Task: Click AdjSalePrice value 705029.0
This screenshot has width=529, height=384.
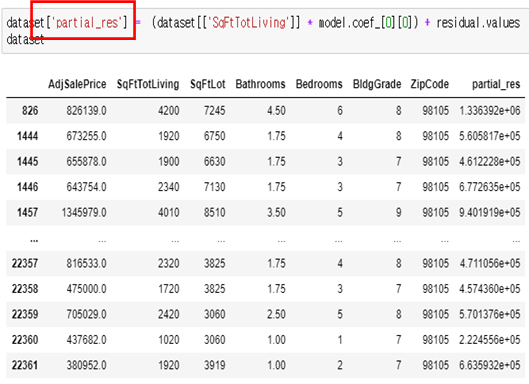Action: [86, 314]
